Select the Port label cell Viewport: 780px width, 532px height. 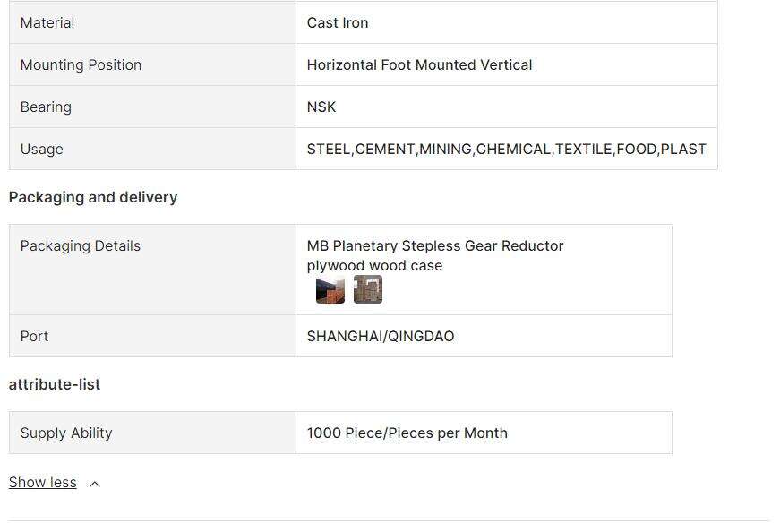(x=153, y=336)
